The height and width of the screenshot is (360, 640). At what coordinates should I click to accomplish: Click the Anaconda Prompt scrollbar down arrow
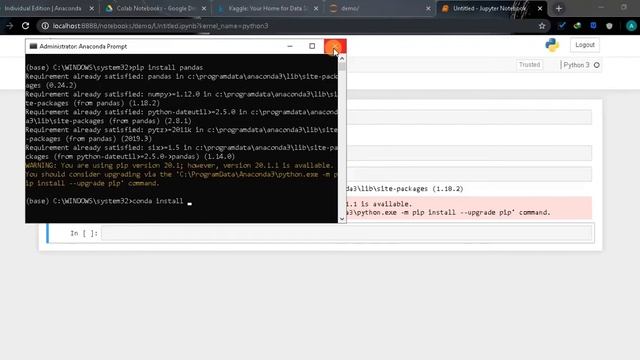[342, 219]
